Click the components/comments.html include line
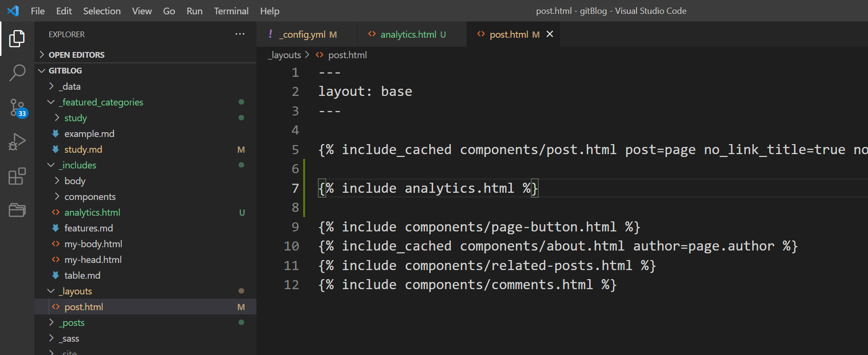This screenshot has height=355, width=868. click(x=467, y=285)
